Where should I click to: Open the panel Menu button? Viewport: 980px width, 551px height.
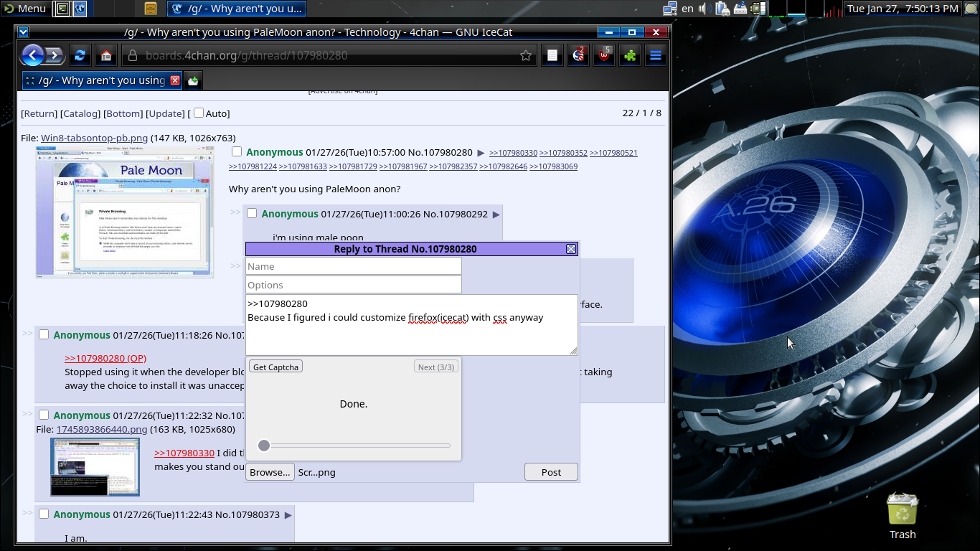25,9
